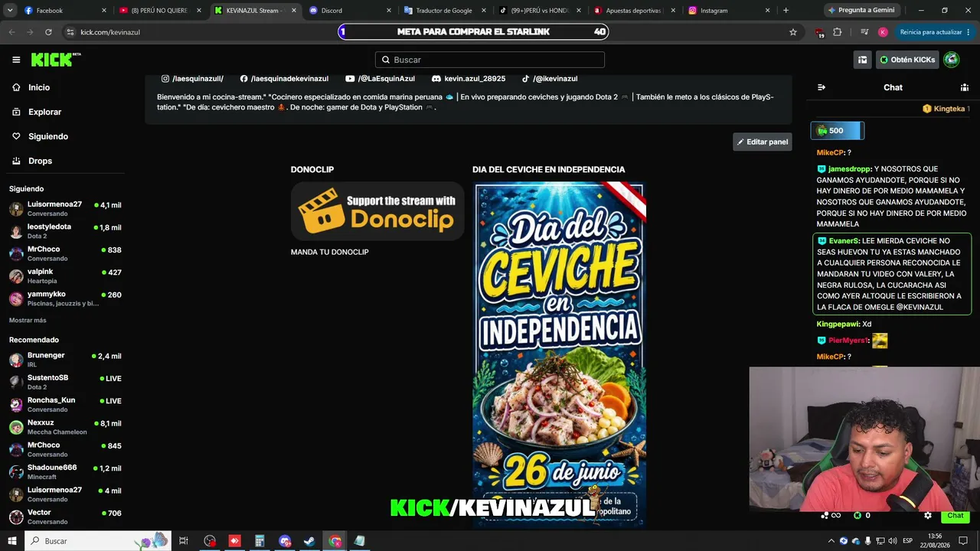Switch to the Traductor de Google tab
Viewport: 980px width, 551px height.
click(x=446, y=11)
